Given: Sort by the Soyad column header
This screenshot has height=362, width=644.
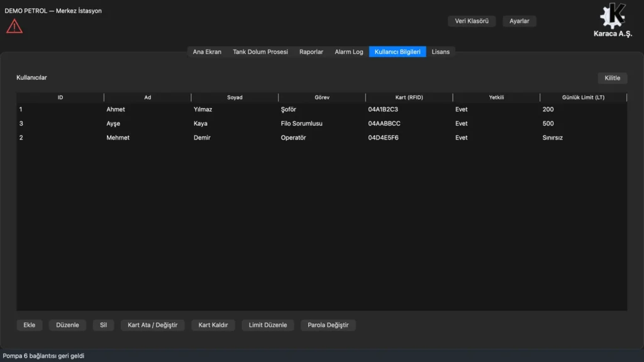Looking at the screenshot, I should 235,97.
